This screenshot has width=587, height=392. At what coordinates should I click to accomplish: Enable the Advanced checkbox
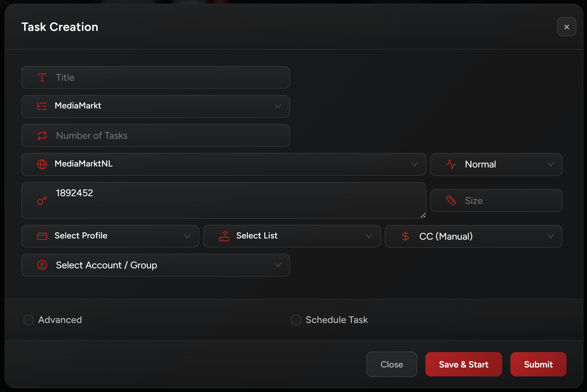28,320
